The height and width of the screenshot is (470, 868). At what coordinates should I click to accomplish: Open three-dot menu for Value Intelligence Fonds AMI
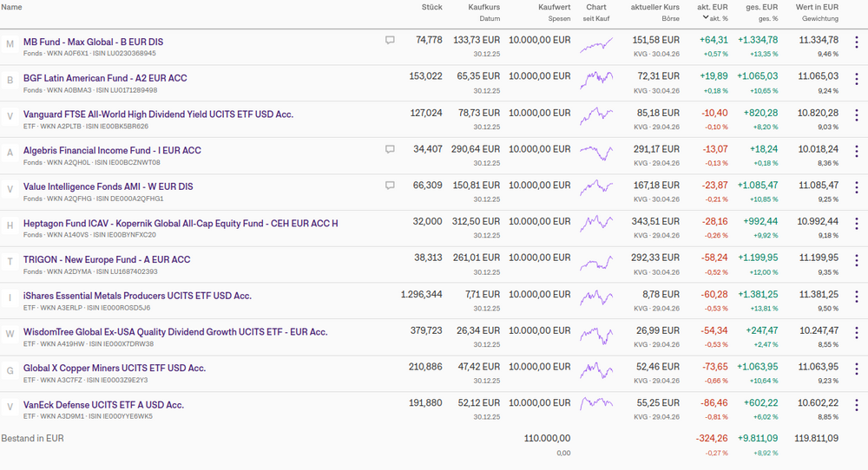857,187
